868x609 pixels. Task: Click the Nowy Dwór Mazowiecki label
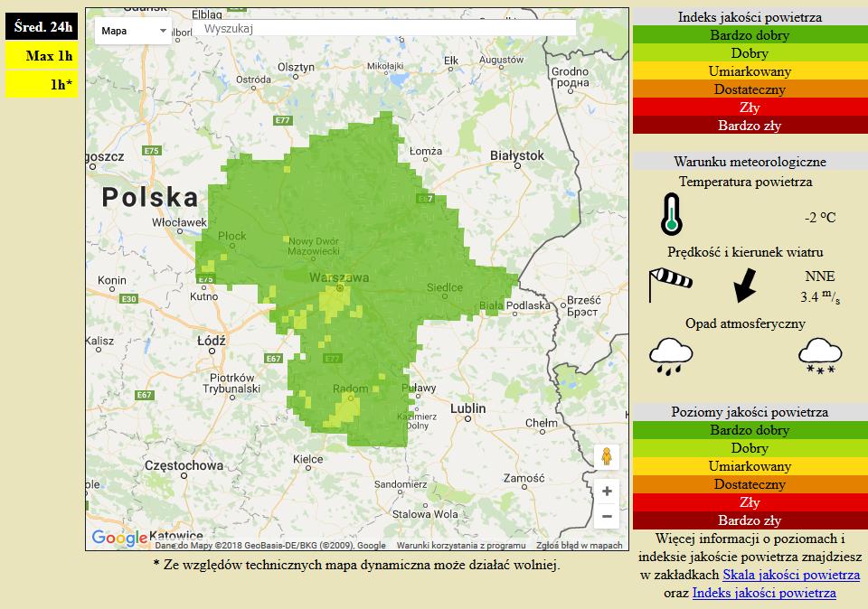(314, 246)
